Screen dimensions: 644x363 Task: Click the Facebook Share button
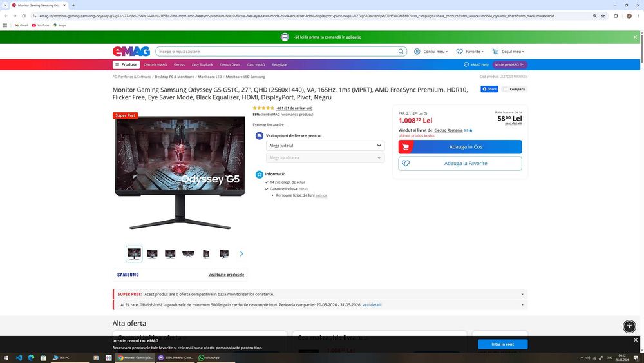click(489, 89)
